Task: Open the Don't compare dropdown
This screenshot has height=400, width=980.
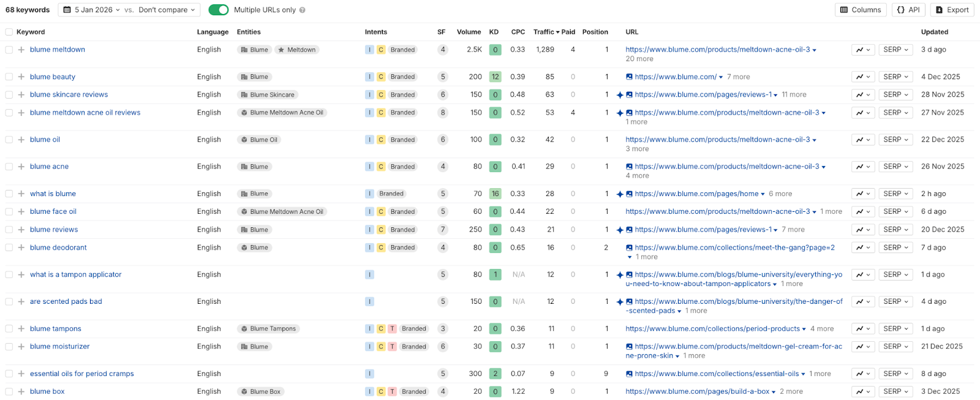Action: pos(167,10)
